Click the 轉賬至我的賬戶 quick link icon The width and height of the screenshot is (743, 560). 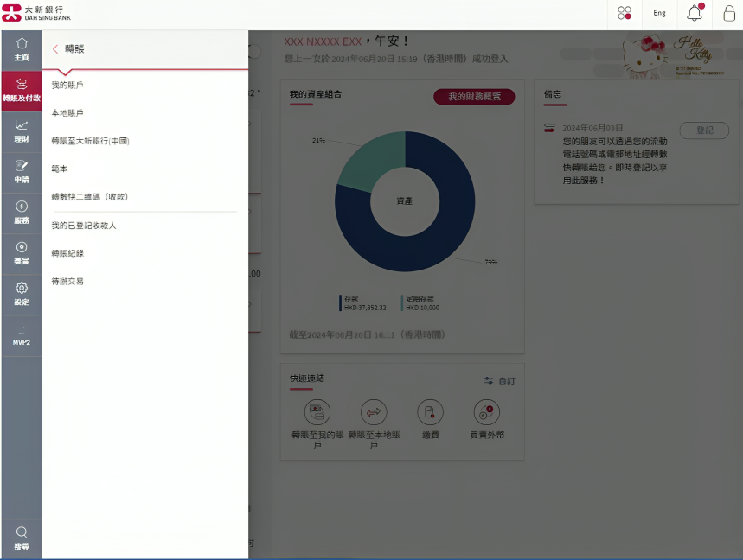coord(317,412)
